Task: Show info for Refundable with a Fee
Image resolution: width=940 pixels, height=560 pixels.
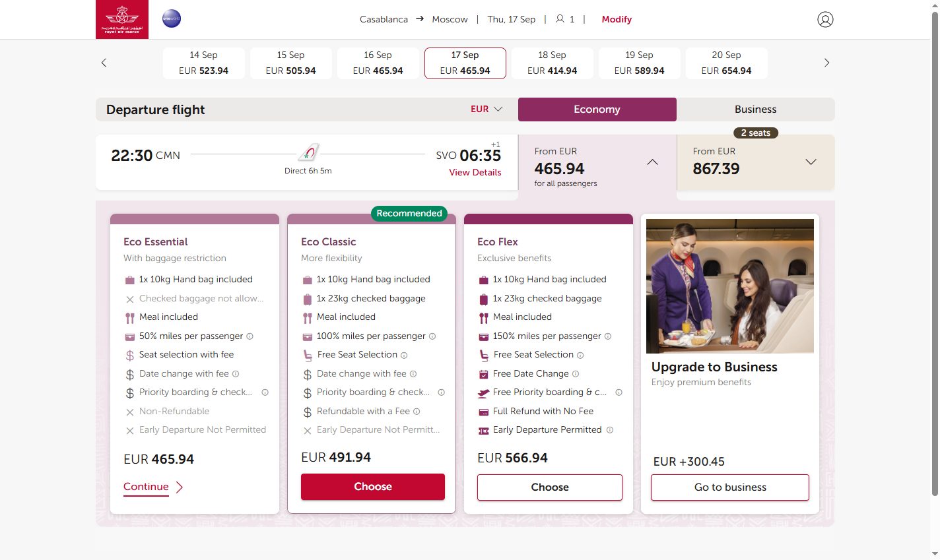Action: click(x=417, y=412)
